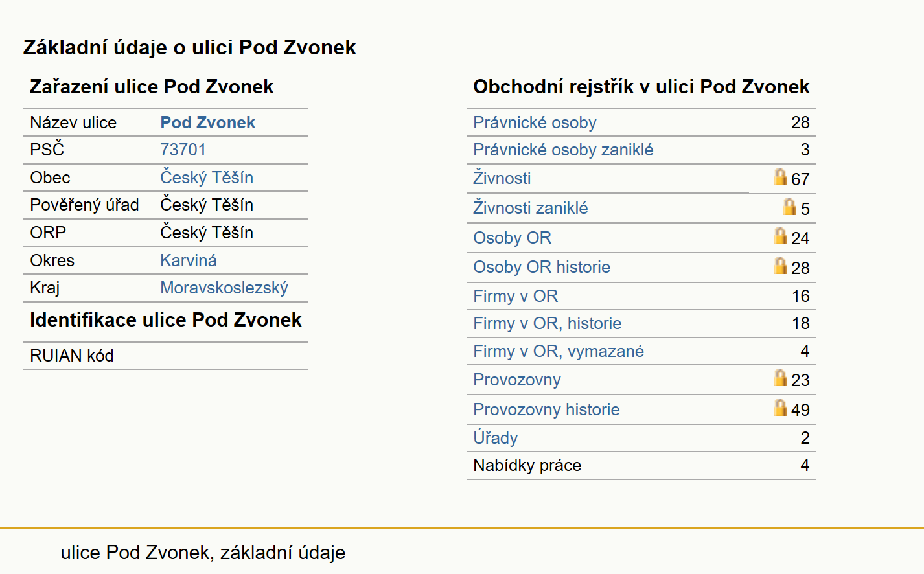
Task: Click the Nabídky práce row
Action: pos(641,465)
